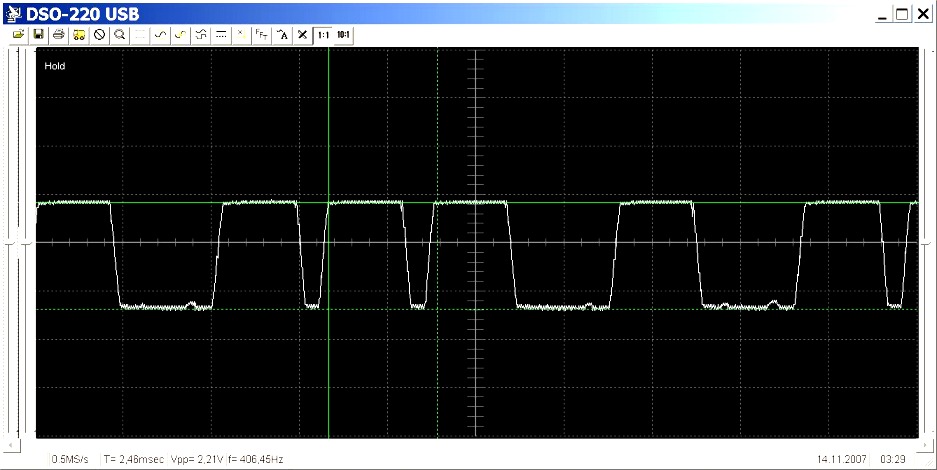
Task: Click the T= 2,46msec period readout
Action: [x=134, y=459]
